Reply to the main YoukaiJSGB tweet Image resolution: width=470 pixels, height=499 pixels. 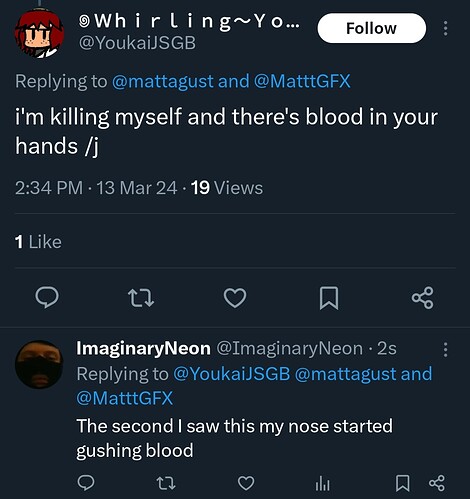pos(47,297)
